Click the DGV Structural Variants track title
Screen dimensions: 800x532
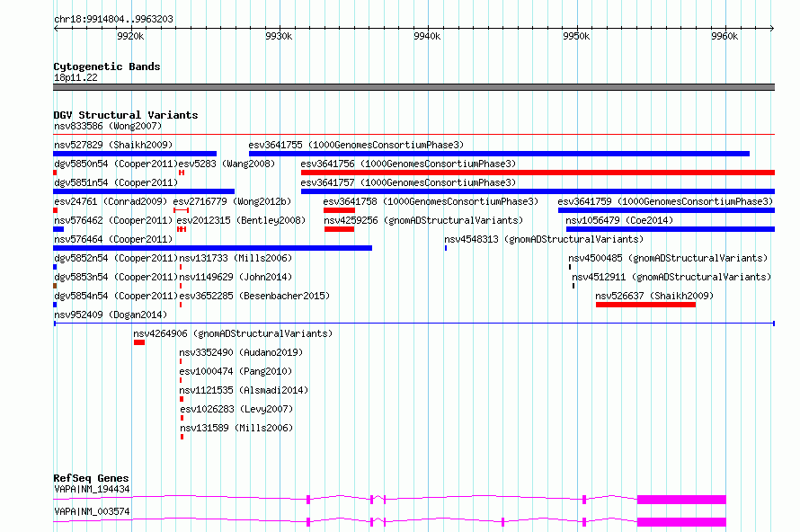pyautogui.click(x=126, y=115)
